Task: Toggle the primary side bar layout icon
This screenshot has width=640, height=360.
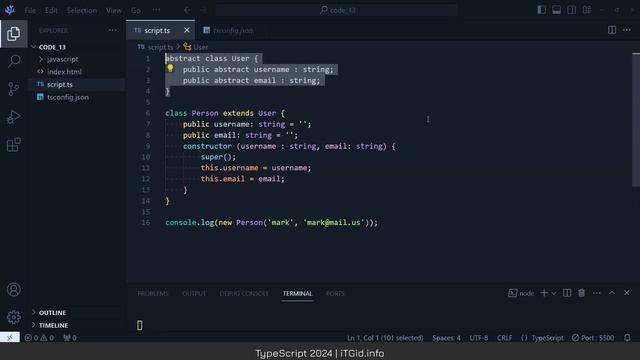Action: point(541,10)
